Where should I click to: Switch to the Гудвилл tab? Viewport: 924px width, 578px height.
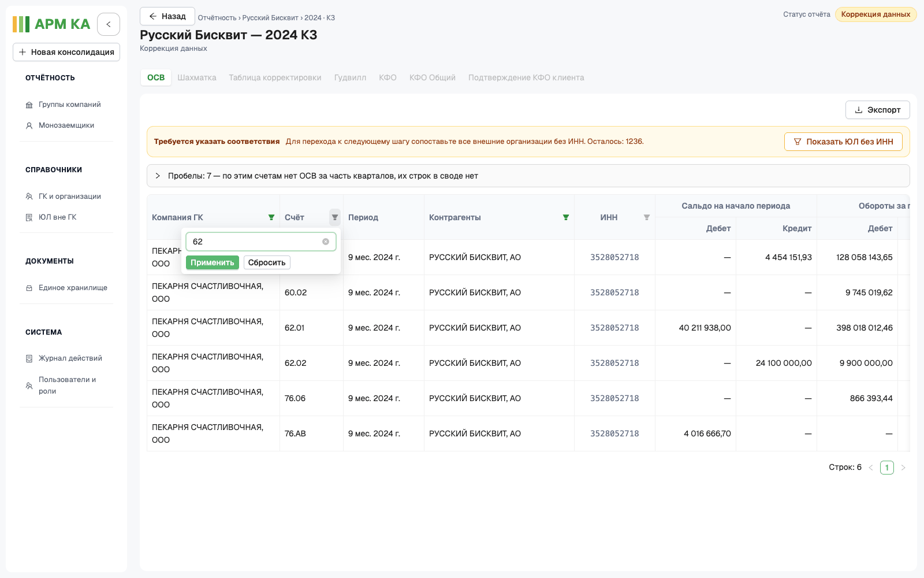click(350, 77)
